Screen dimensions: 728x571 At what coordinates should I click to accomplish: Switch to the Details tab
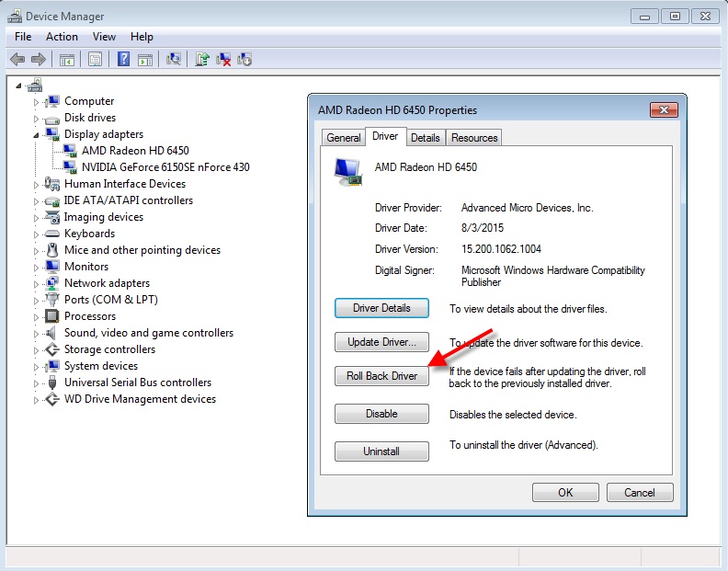pos(426,138)
